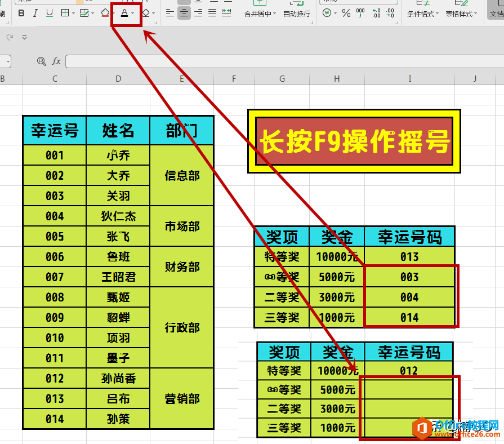Select column F header
Image resolution: width=504 pixels, height=444 pixels.
pyautogui.click(x=234, y=79)
